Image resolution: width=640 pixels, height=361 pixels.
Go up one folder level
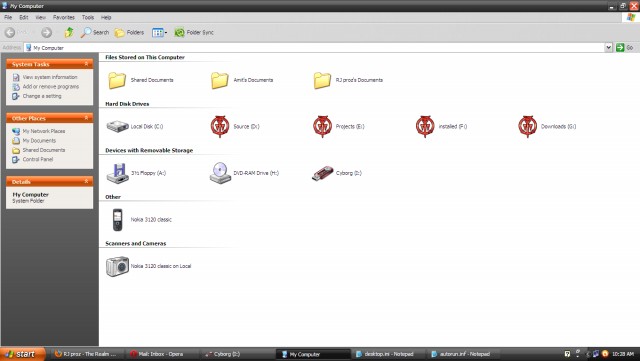pos(69,32)
